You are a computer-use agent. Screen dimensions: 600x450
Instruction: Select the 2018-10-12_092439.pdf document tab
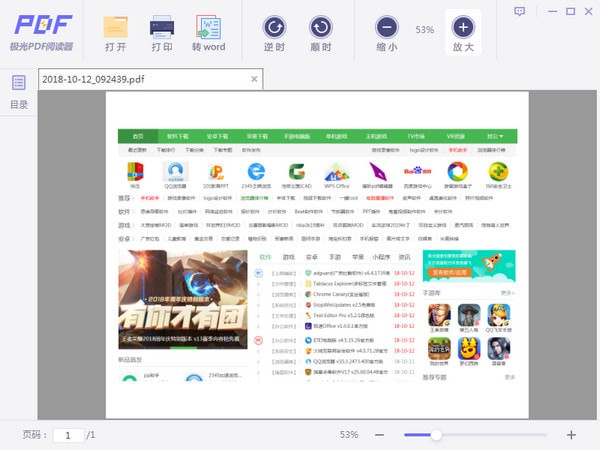(x=150, y=79)
